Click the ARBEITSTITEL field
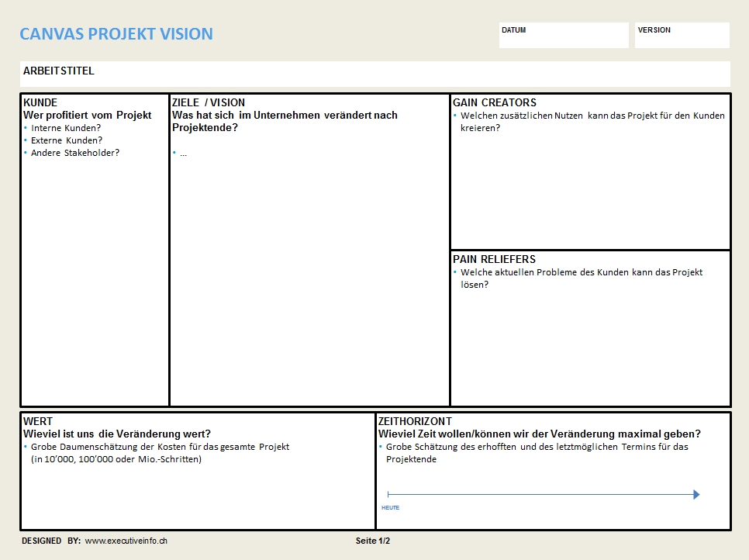 point(375,74)
